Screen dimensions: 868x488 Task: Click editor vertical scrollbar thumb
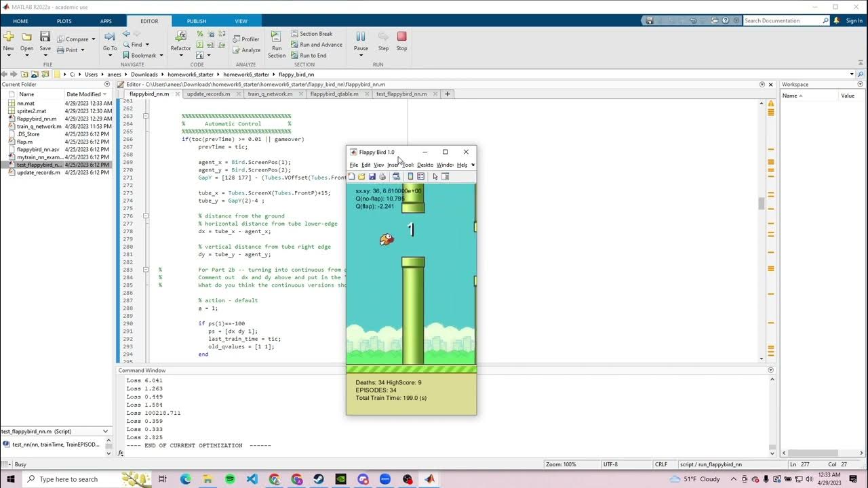[x=762, y=203]
